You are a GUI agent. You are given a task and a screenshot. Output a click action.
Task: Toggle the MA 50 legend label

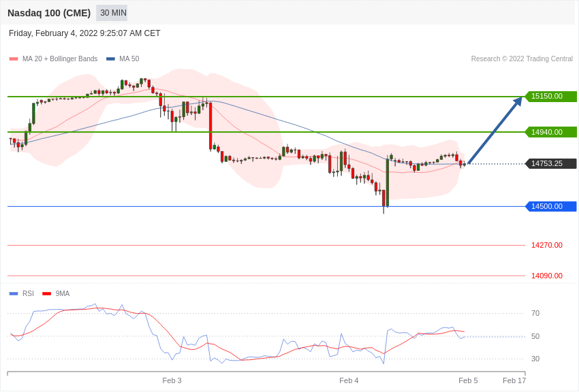(129, 59)
